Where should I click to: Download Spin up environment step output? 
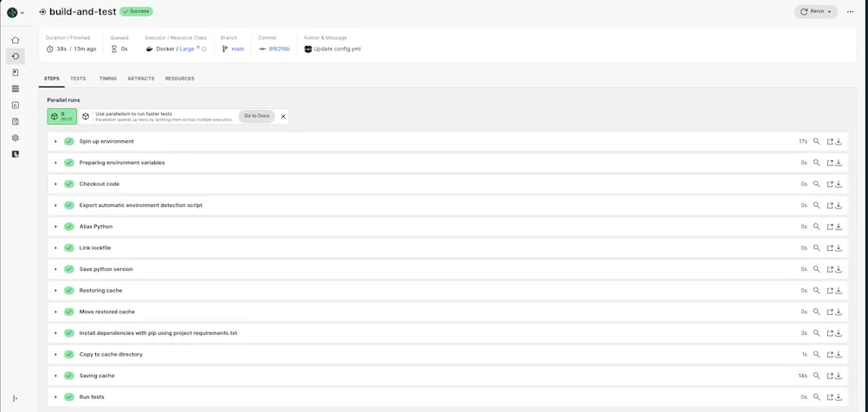pos(838,141)
